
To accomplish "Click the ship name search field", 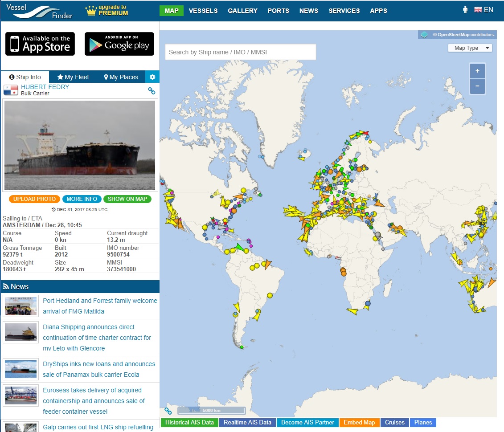I will point(240,52).
